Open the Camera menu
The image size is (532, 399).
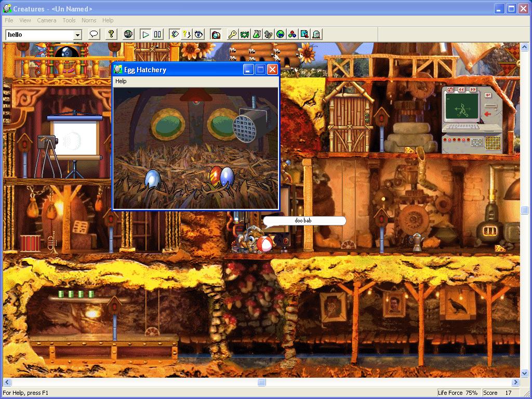point(47,20)
